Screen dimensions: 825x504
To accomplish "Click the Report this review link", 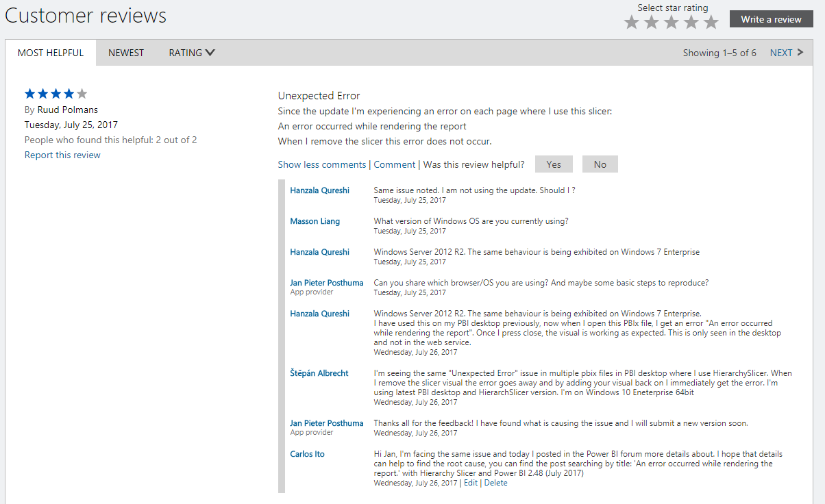I will 62,155.
